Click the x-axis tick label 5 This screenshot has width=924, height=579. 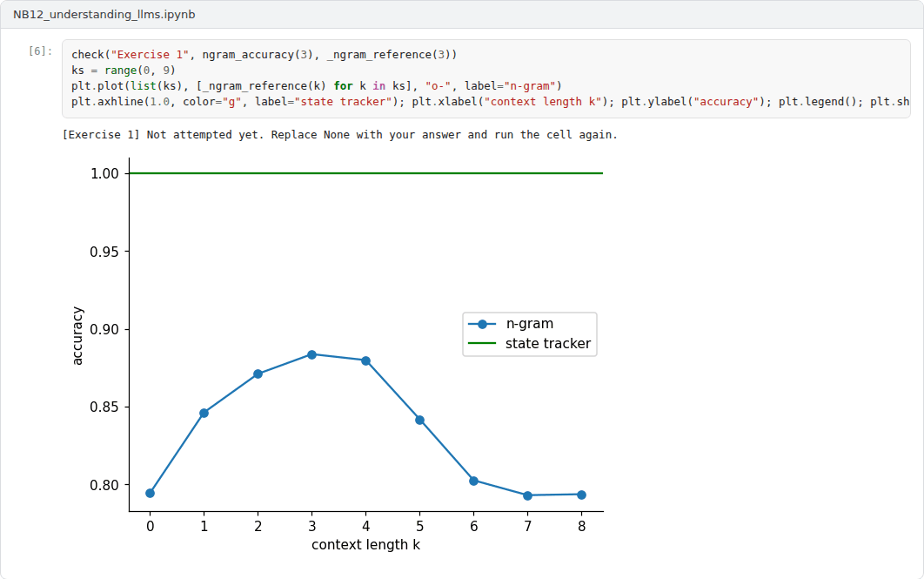pyautogui.click(x=419, y=527)
